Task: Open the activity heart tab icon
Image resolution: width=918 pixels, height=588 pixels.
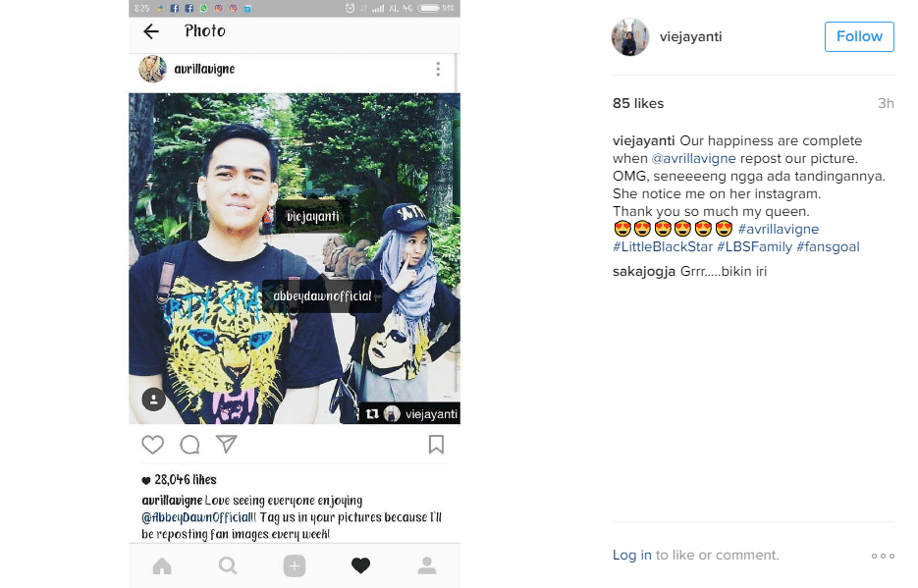Action: (x=360, y=565)
